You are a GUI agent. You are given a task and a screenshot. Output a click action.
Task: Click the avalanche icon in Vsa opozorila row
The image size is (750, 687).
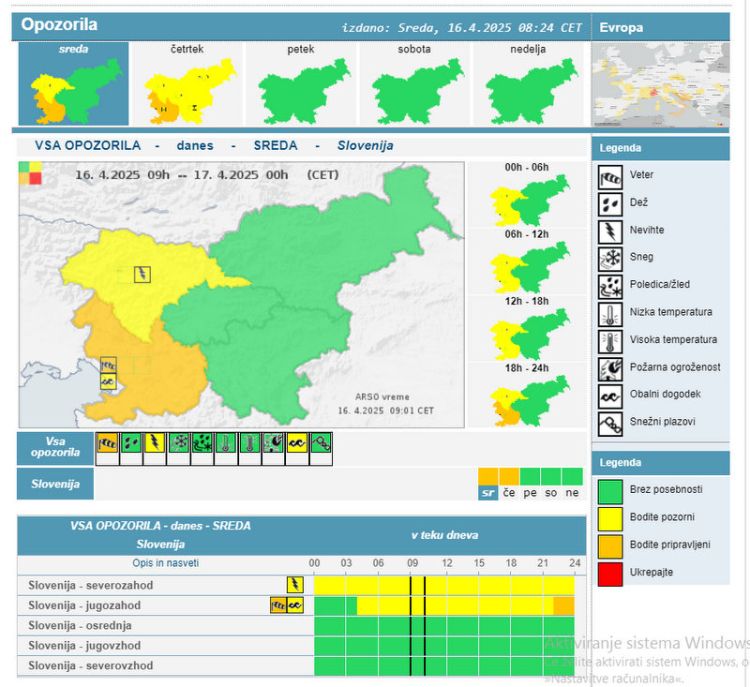(x=321, y=443)
